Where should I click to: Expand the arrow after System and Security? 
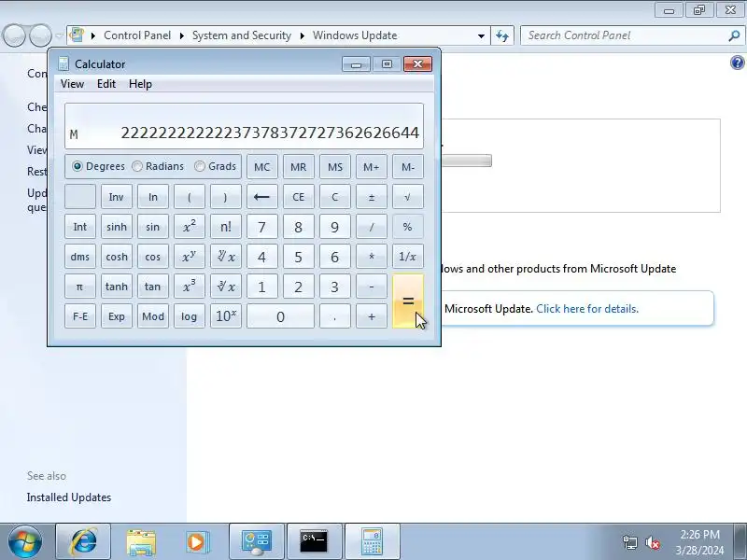302,35
